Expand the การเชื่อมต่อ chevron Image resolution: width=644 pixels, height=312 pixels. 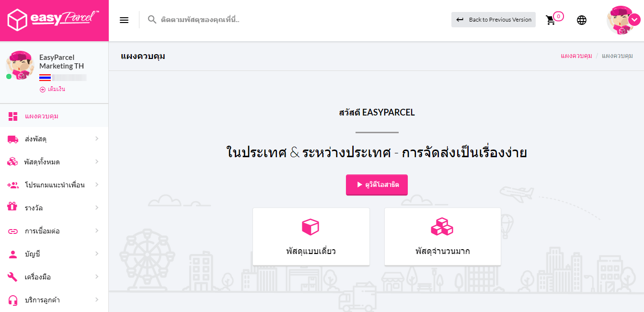click(97, 231)
